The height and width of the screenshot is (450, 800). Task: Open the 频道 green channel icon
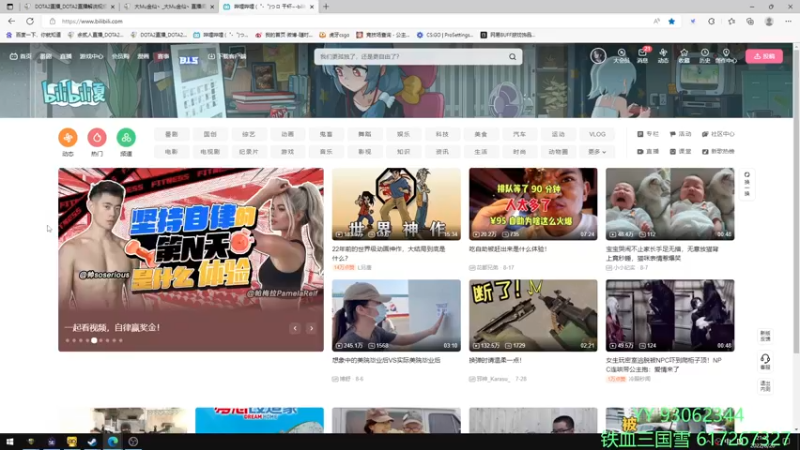pyautogui.click(x=126, y=137)
